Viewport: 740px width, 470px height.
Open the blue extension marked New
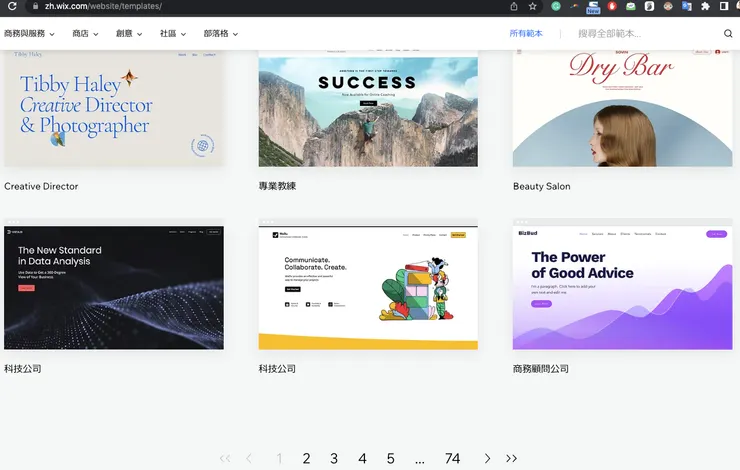pos(593,7)
